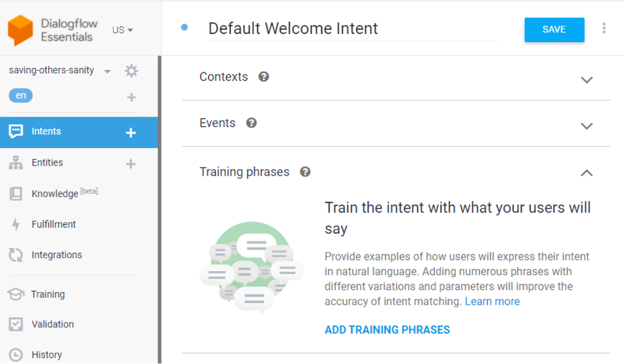Screen dimensions: 624x364
Task: Click the SAVE button
Action: (554, 30)
